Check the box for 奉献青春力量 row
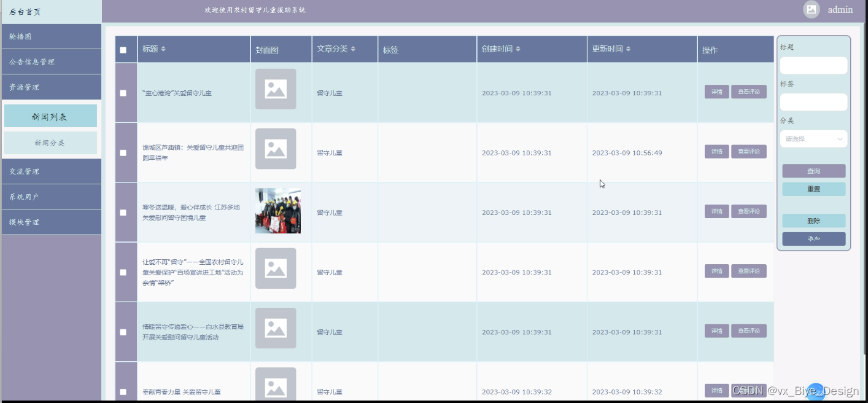 pos(123,391)
